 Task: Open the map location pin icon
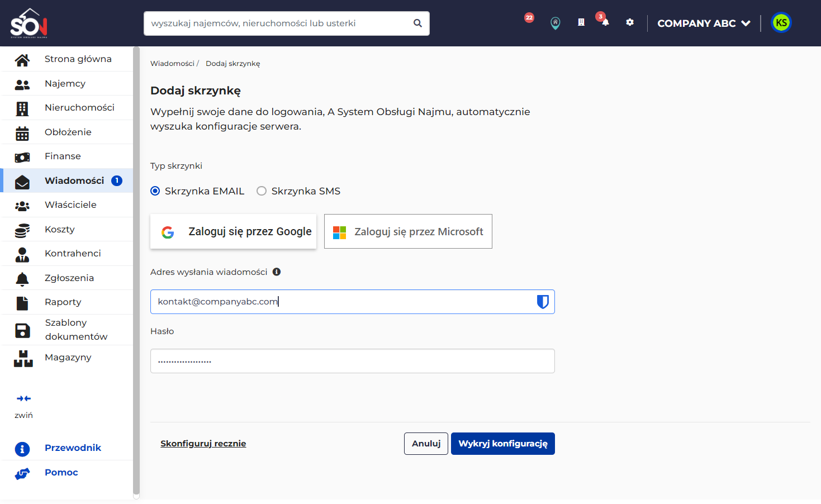555,23
